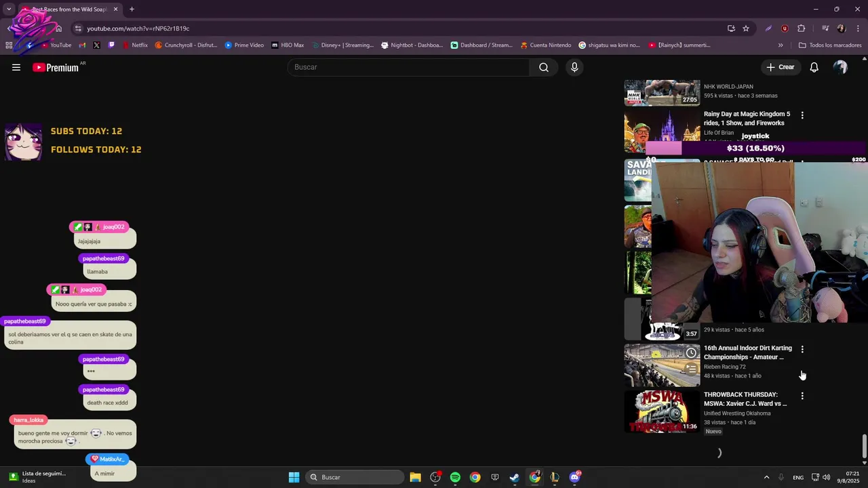Open the Twitch bookmark icon

[111, 45]
